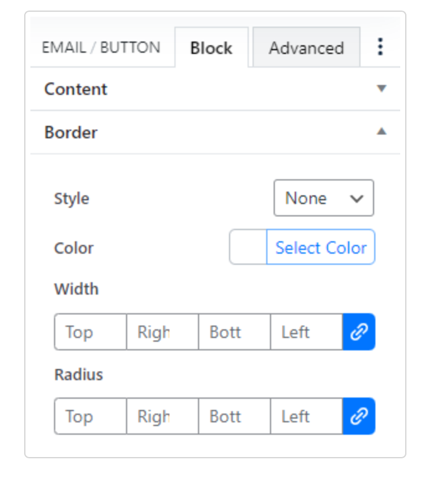Open the three-dot more options menu
This screenshot has height=480, width=448.
pyautogui.click(x=380, y=47)
